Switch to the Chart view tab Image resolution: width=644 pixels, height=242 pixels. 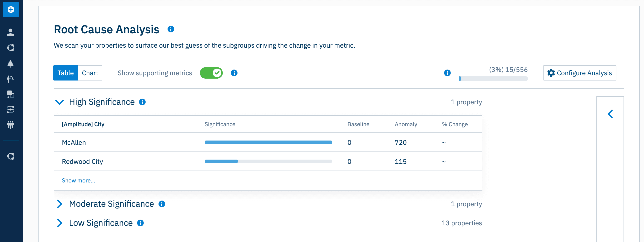coord(90,73)
